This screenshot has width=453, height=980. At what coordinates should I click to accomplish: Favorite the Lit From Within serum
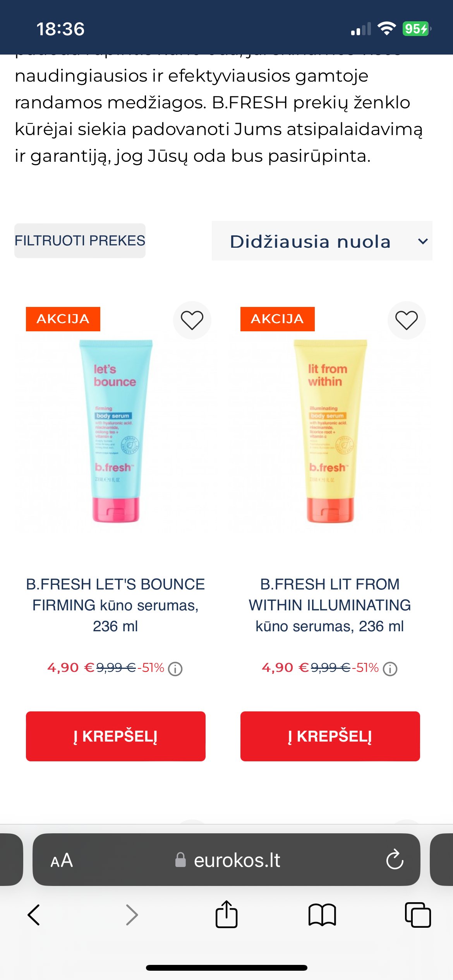click(407, 320)
